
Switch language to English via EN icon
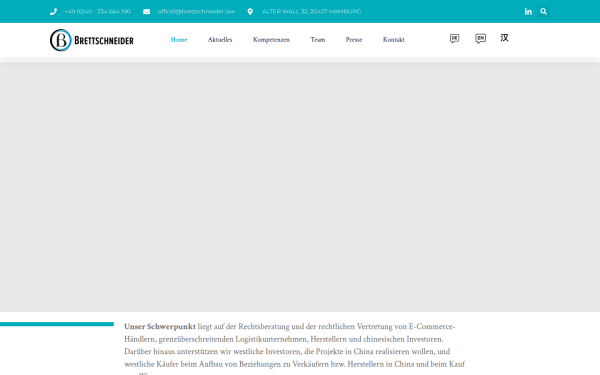click(x=481, y=38)
